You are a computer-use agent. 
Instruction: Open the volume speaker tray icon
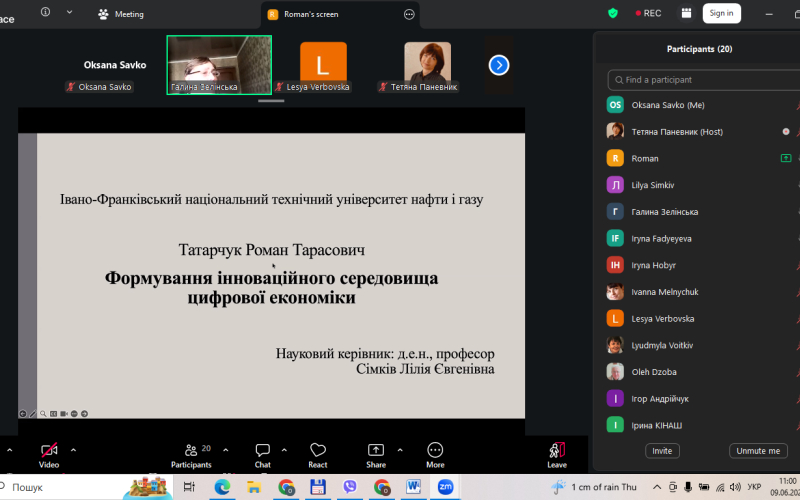[735, 487]
